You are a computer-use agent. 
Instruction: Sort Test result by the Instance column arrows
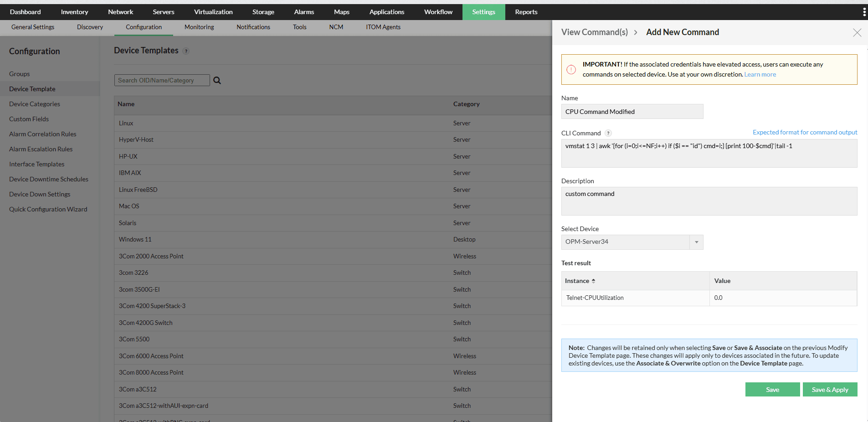594,281
